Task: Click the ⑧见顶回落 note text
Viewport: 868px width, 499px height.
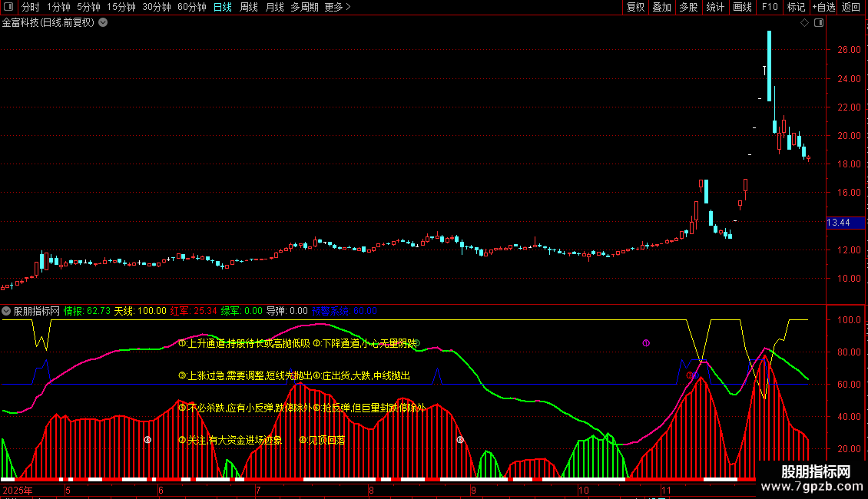Action: 322,441
